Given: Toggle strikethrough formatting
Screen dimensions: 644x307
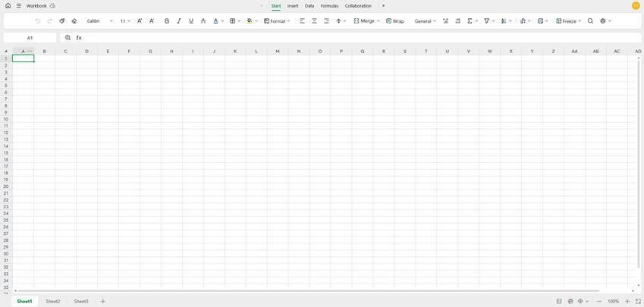Looking at the screenshot, I should tap(203, 21).
